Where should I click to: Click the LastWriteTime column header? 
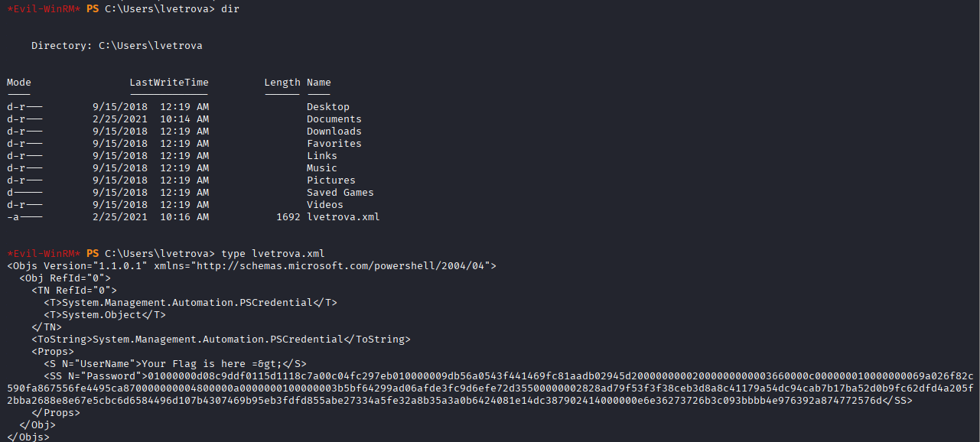pos(169,83)
